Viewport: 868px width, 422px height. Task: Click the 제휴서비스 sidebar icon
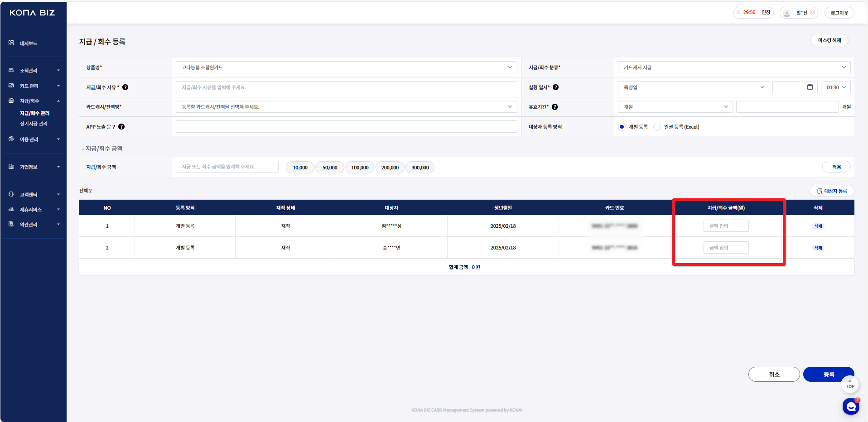tap(11, 209)
